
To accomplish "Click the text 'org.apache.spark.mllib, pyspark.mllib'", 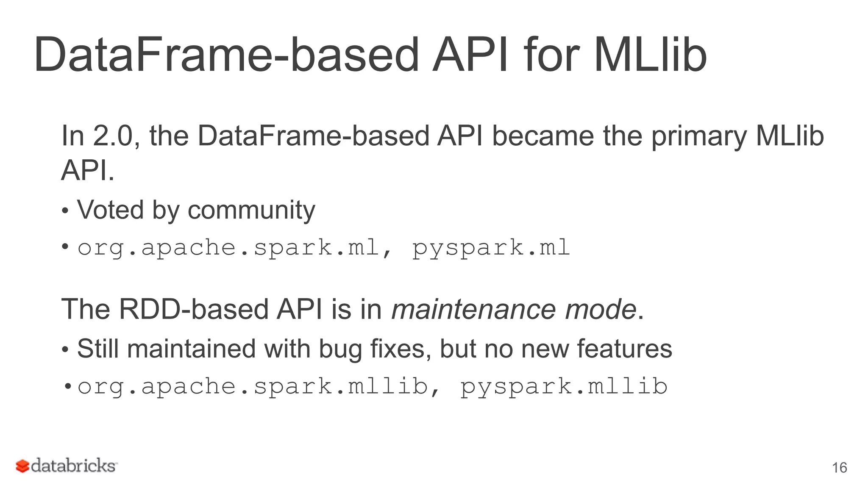I will click(373, 387).
